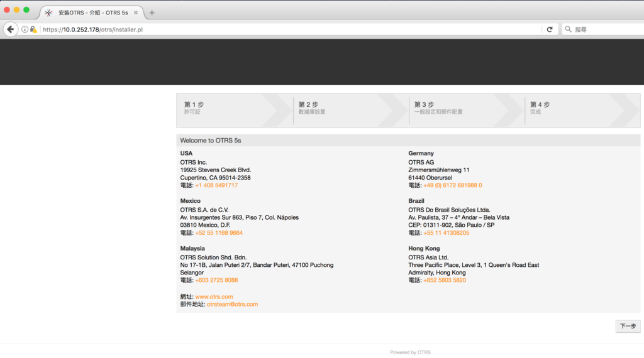
Task: Select step 4 完成 in wizard
Action: click(582, 111)
